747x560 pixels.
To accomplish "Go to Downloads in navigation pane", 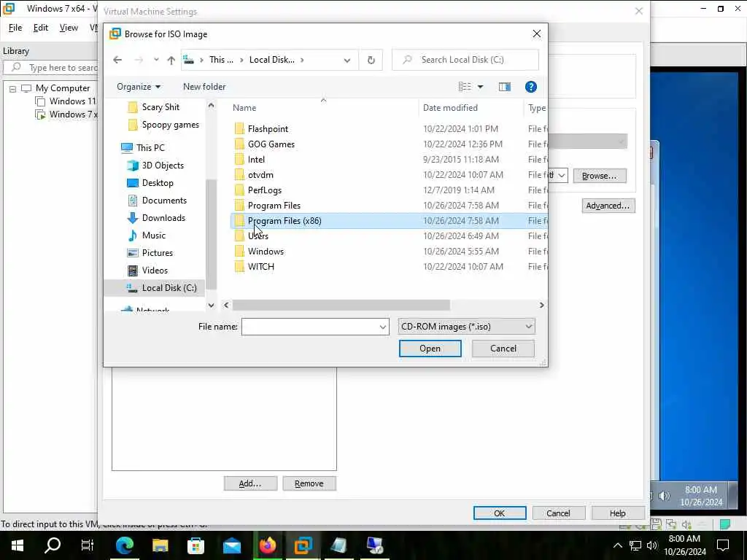I will [163, 217].
